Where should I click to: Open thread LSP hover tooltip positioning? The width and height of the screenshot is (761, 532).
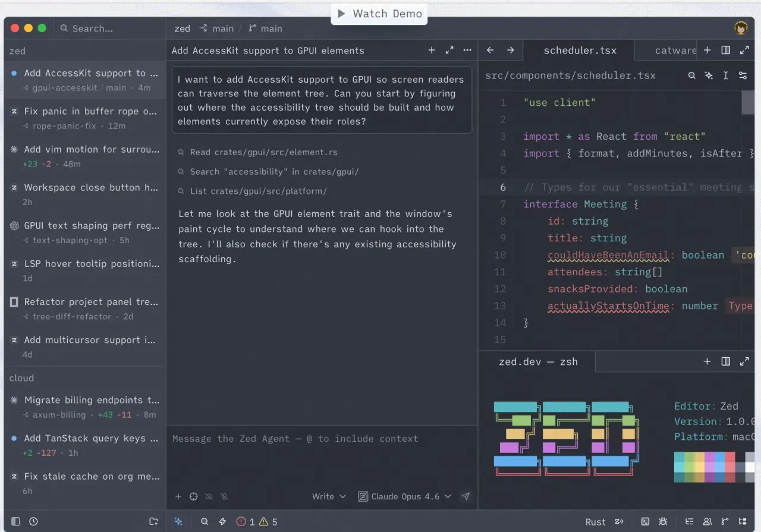[x=85, y=270]
